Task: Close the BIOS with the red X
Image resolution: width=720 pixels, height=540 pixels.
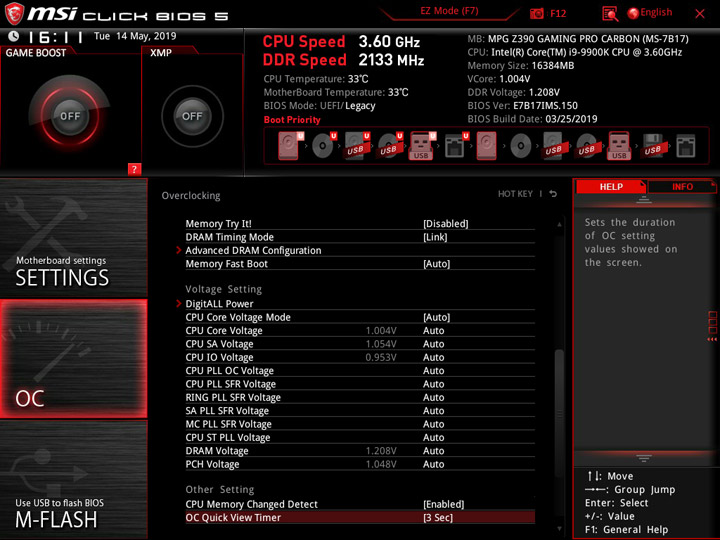Action: 700,14
